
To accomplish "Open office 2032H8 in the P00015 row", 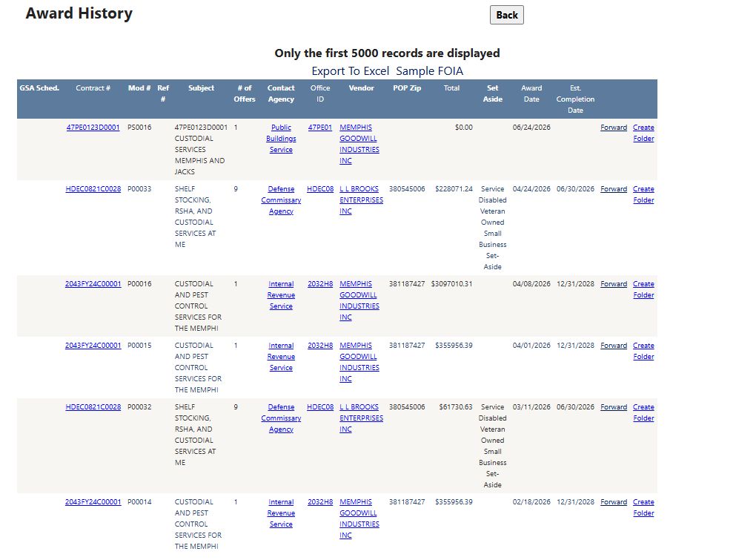I will click(320, 346).
